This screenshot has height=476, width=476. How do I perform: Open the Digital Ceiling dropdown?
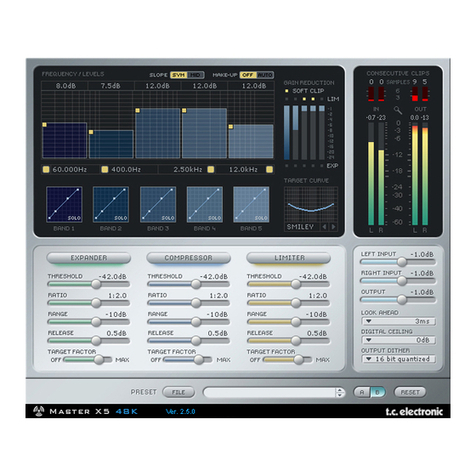point(399,340)
